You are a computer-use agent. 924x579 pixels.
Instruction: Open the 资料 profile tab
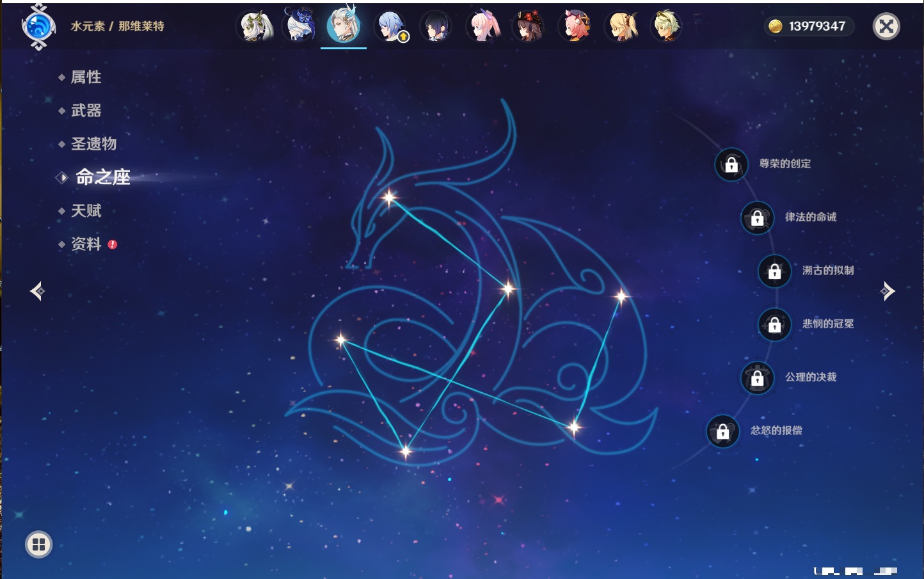[86, 244]
